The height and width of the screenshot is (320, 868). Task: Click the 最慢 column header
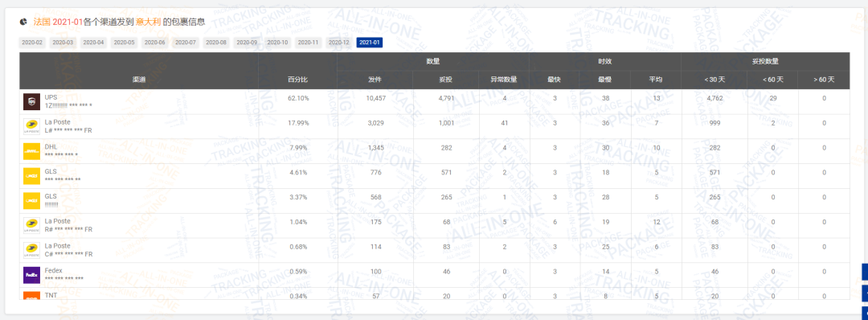pyautogui.click(x=605, y=80)
